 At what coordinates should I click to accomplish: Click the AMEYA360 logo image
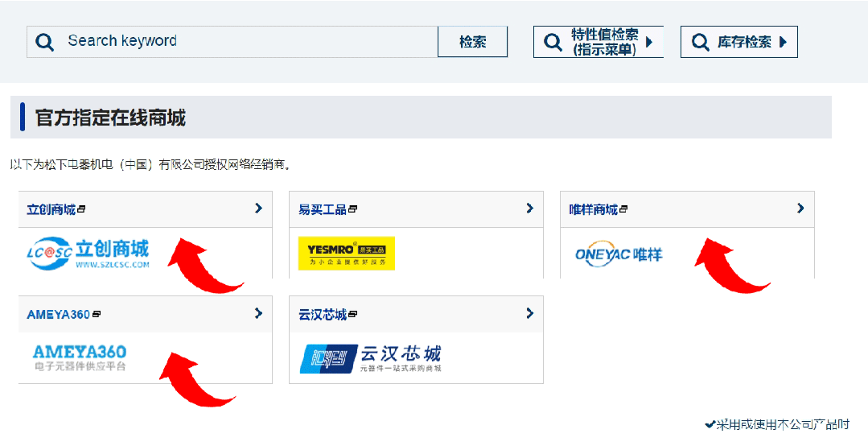tap(80, 358)
